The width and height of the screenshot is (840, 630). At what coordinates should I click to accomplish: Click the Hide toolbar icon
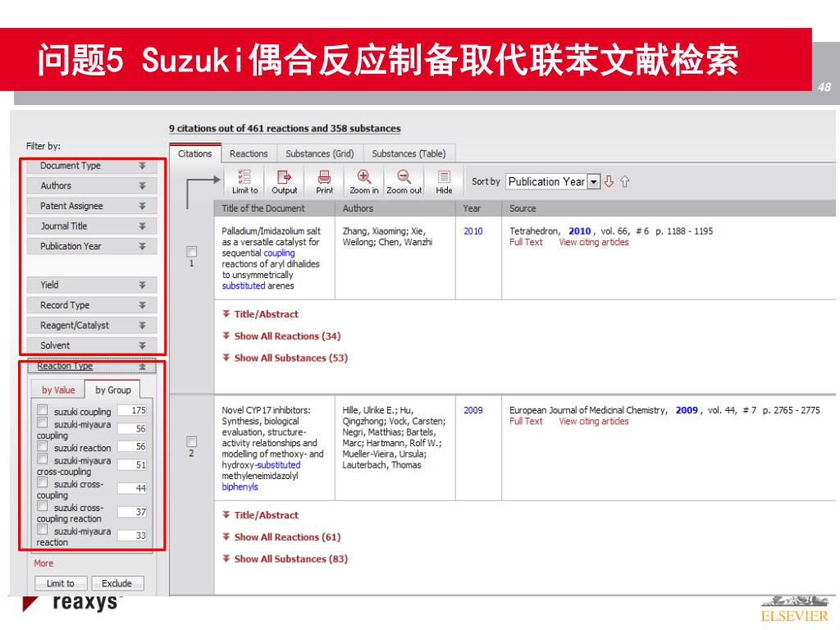(x=444, y=181)
